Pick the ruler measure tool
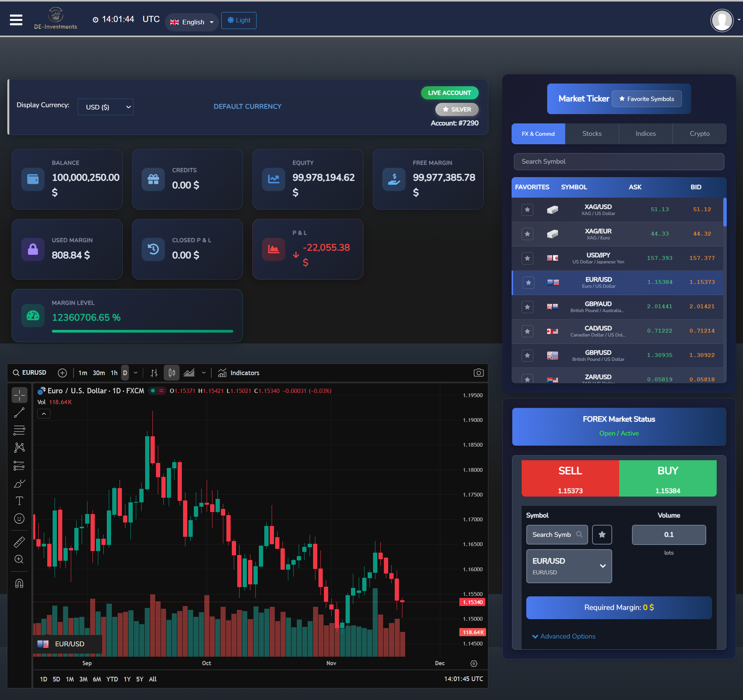Screen dimensions: 743x700 point(19,542)
